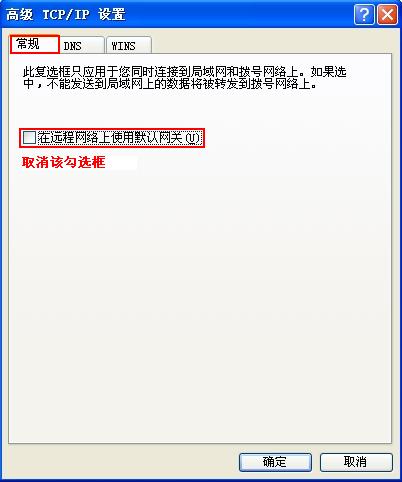
Task: Click the red 取消该勾选框 annotation text
Action: pos(64,162)
